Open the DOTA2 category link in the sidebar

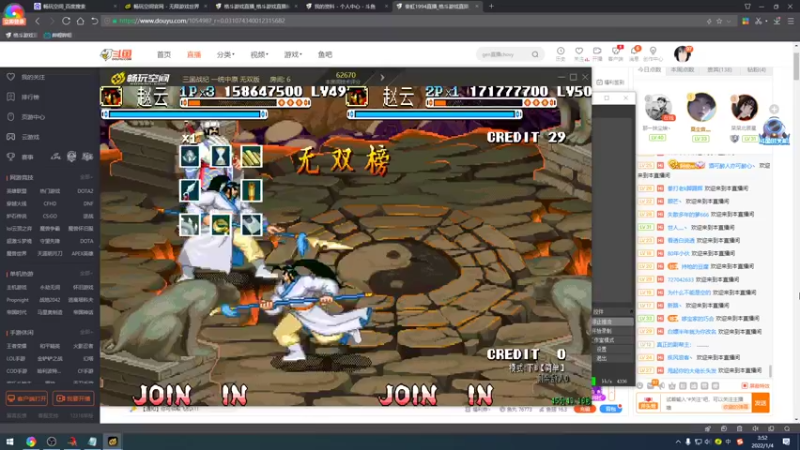pyautogui.click(x=85, y=191)
